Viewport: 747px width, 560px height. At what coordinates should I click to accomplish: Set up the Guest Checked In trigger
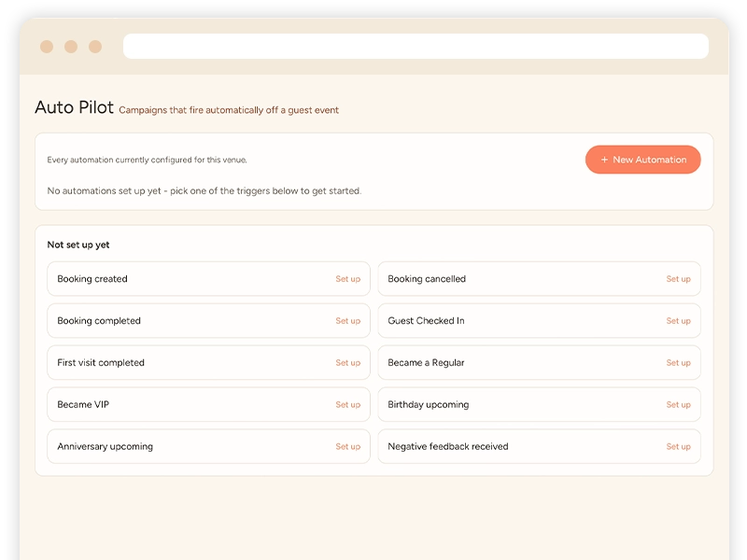[x=679, y=321]
